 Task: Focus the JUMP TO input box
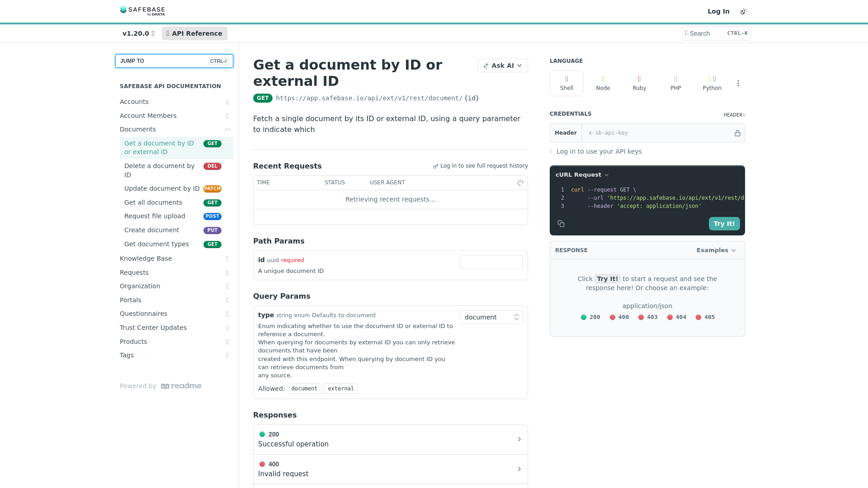(174, 61)
